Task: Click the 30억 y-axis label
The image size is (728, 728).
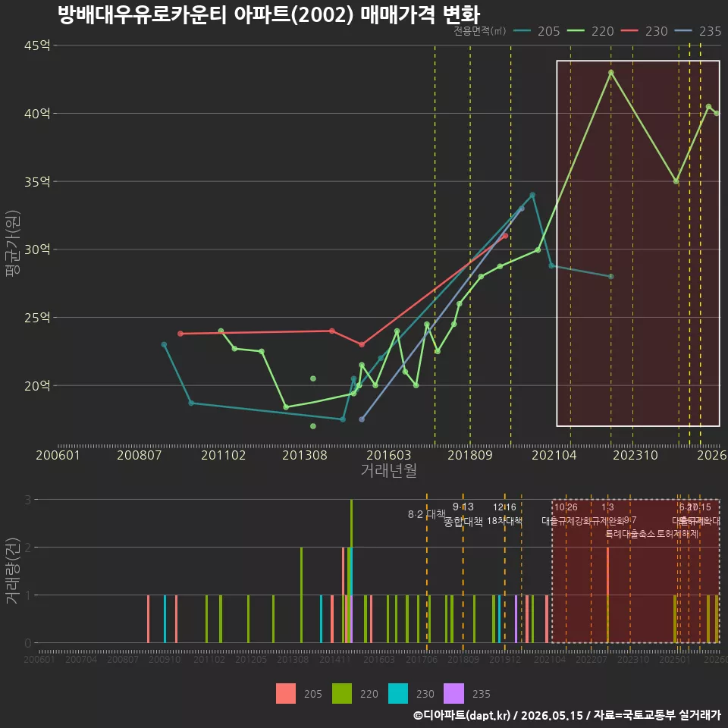Action: click(37, 249)
